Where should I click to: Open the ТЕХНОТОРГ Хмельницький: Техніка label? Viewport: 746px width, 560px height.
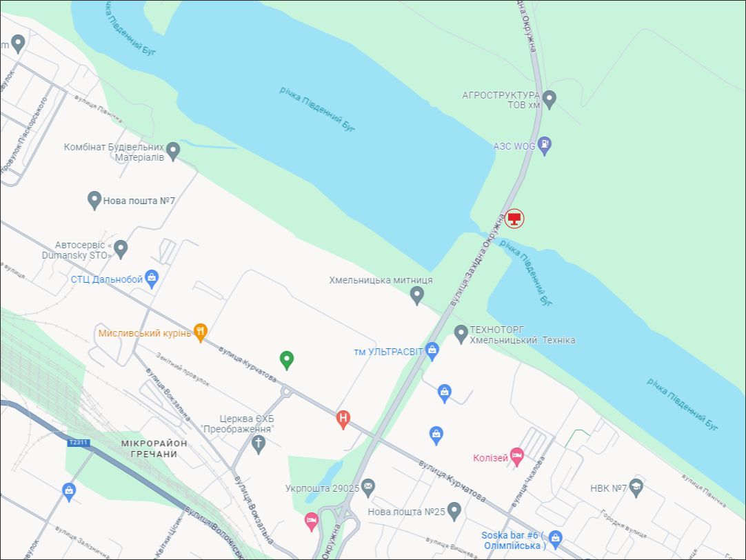[x=523, y=335]
